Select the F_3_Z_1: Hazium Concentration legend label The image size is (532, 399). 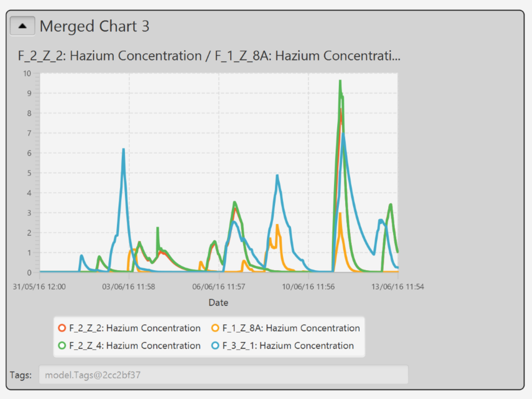point(288,346)
